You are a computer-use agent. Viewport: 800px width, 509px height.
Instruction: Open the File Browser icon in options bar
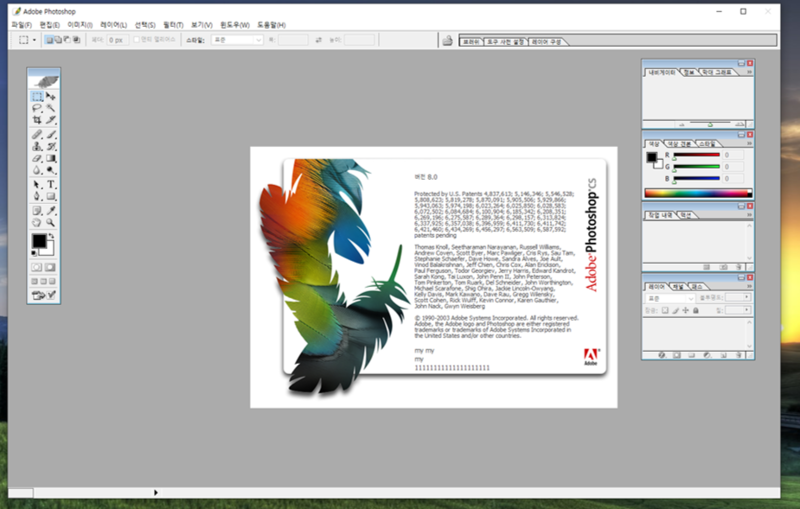coord(447,40)
